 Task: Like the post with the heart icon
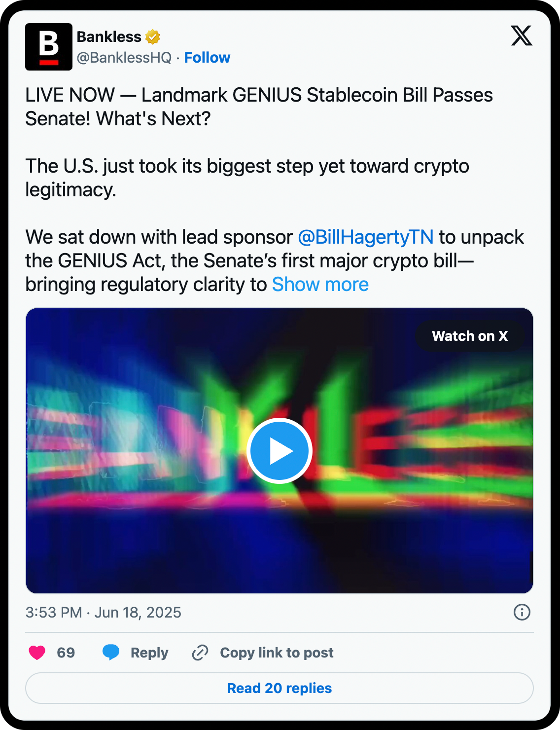(x=37, y=653)
